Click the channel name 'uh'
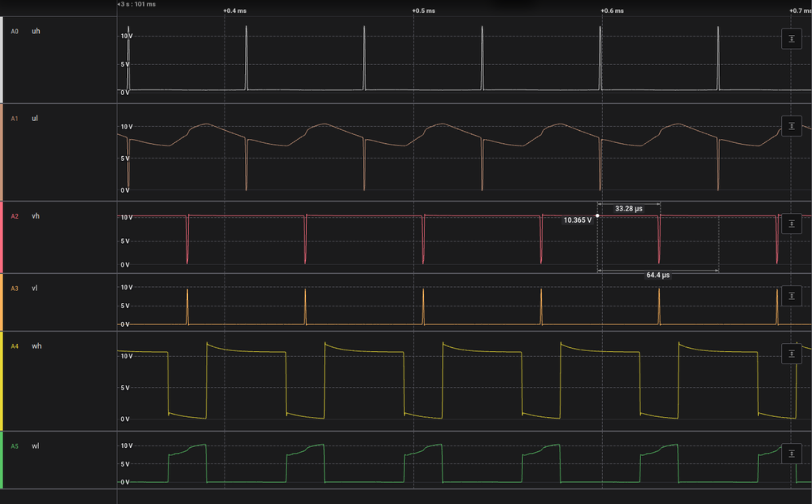 tap(36, 31)
